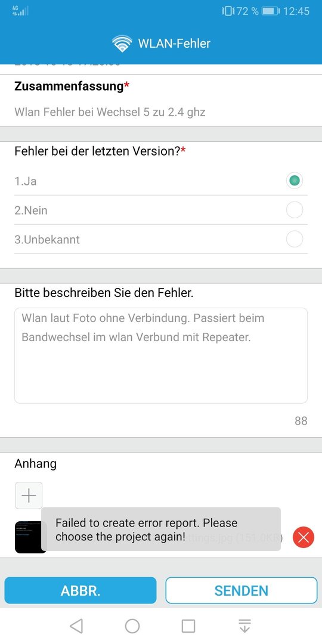The height and width of the screenshot is (644, 322).
Task: Tap the SENDEN button
Action: [x=241, y=590]
